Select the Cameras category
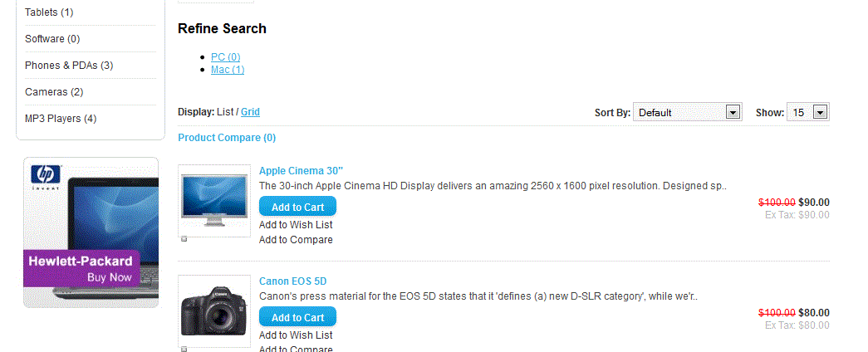The height and width of the screenshot is (352, 868). (54, 92)
